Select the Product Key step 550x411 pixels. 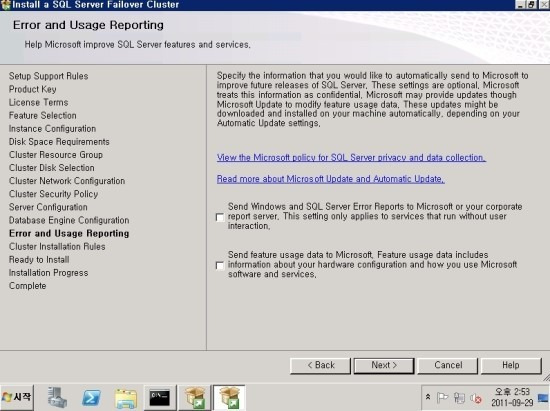(x=33, y=89)
